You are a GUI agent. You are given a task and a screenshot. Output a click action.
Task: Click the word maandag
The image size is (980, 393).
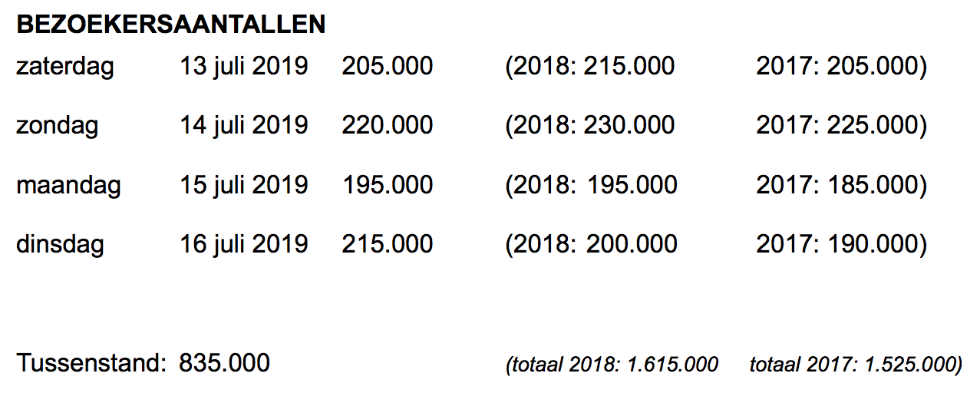(x=68, y=185)
